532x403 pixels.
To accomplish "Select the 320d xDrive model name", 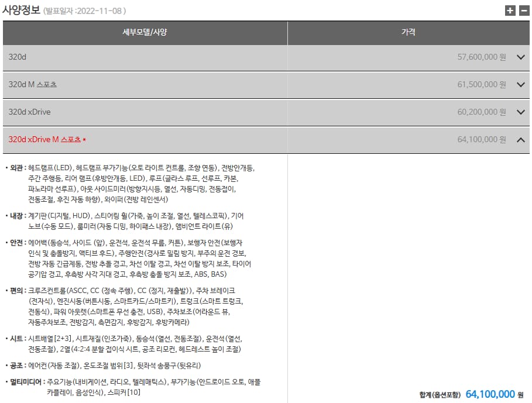I will click(x=29, y=112).
